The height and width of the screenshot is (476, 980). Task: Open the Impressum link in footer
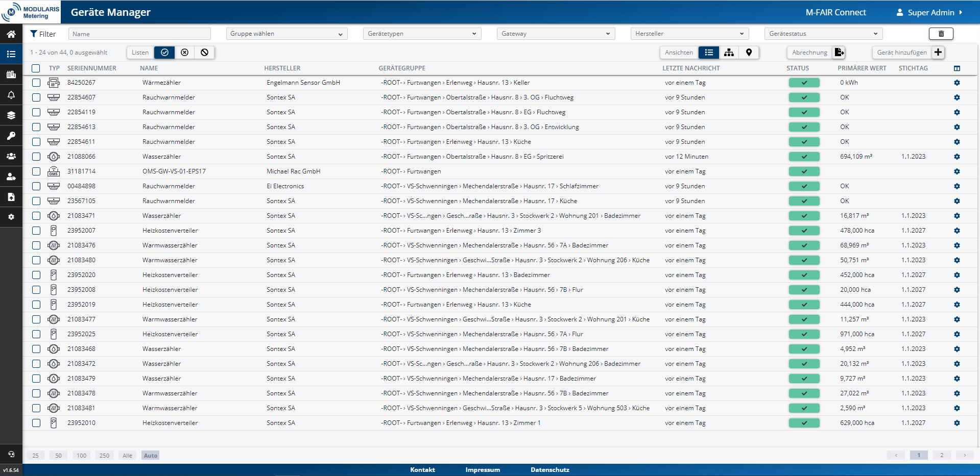[x=482, y=470]
